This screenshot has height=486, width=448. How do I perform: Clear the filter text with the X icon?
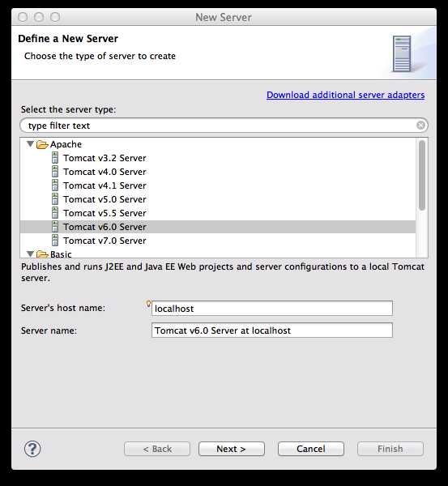[x=420, y=126]
